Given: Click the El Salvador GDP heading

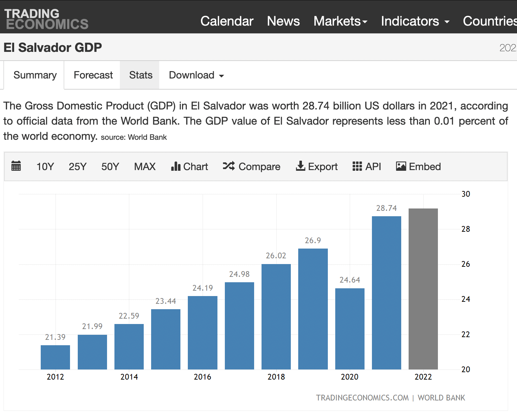Looking at the screenshot, I should [x=53, y=47].
